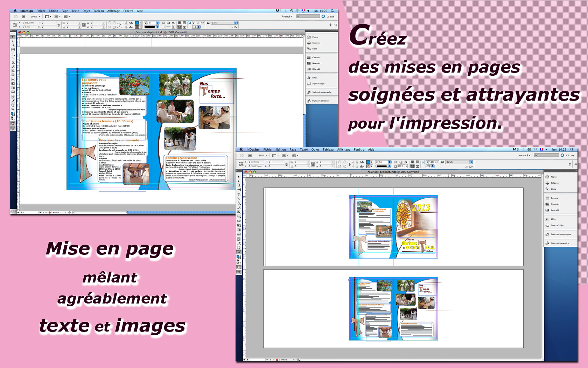Image resolution: width=588 pixels, height=368 pixels.
Task: Expand the Avancé workspace dropdown in the lower-right window
Action: (x=524, y=155)
